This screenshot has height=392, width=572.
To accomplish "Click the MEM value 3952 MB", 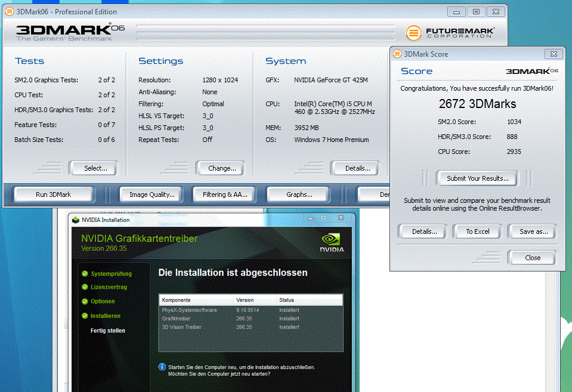I will pos(307,128).
